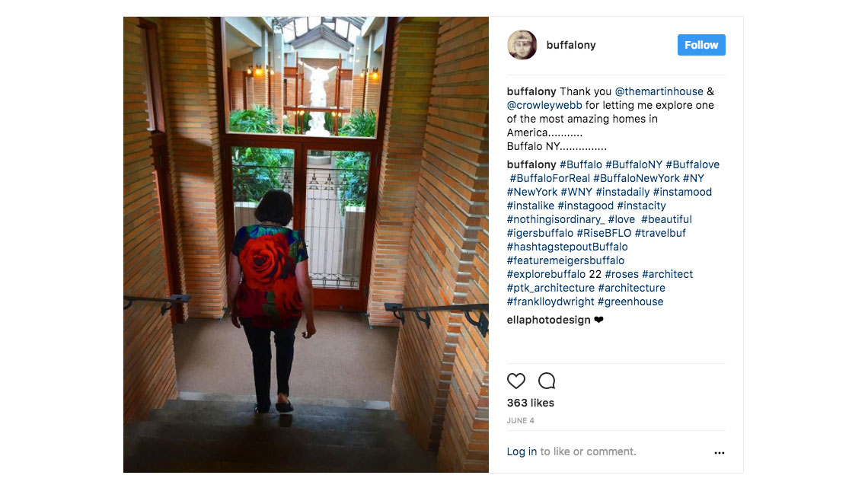Click the buffalony username in header
The height and width of the screenshot is (488, 868).
point(571,45)
